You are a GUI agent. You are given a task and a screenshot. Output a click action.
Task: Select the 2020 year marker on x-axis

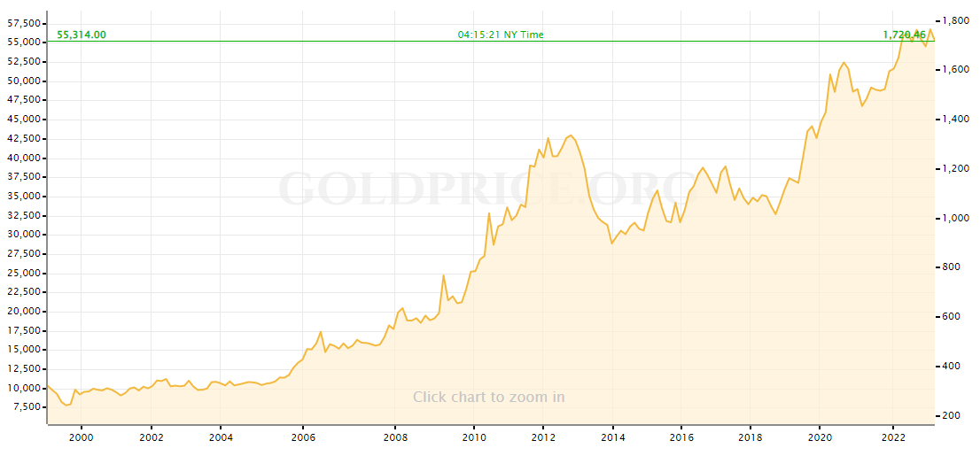[821, 437]
